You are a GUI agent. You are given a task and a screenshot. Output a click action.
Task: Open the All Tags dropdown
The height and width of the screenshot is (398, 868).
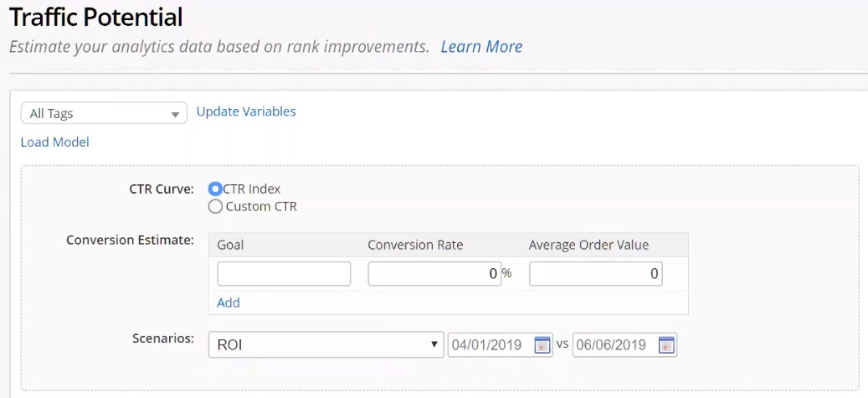pyautogui.click(x=104, y=114)
